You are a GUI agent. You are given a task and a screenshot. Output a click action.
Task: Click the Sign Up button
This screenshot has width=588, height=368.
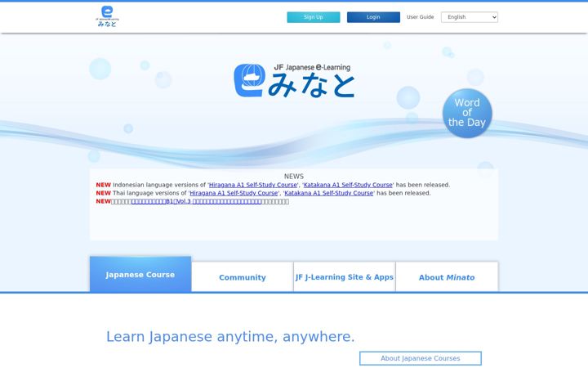point(314,17)
